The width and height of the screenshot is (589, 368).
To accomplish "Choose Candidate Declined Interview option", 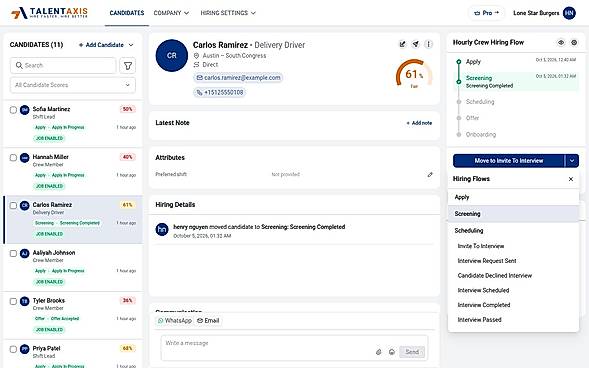I will coord(495,276).
